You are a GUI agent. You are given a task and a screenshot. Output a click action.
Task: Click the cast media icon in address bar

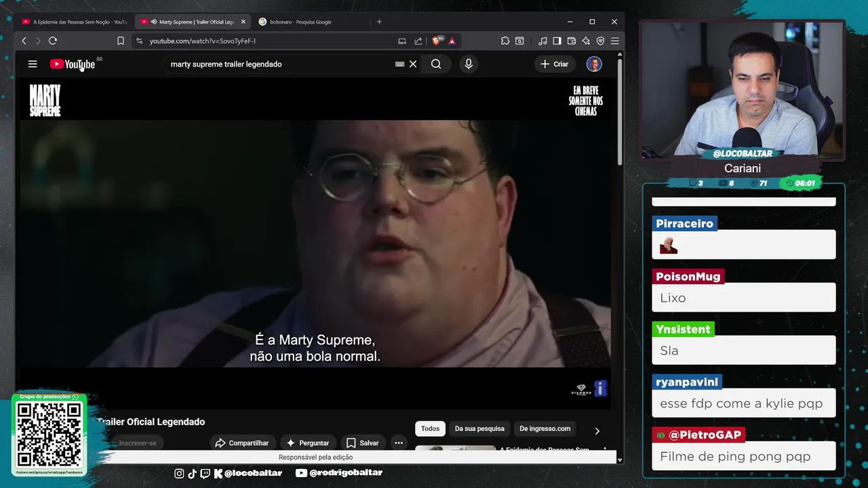point(402,41)
